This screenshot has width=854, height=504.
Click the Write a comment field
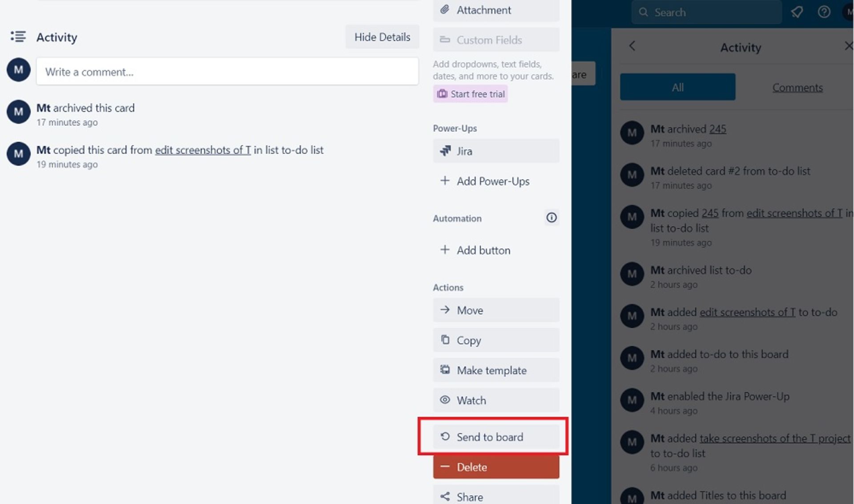click(x=227, y=72)
